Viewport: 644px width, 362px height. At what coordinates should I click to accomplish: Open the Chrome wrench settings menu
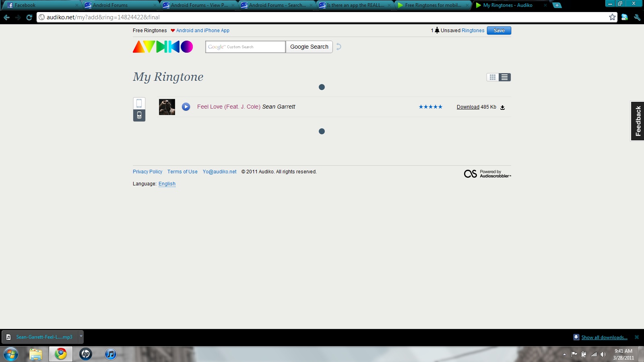coord(637,17)
